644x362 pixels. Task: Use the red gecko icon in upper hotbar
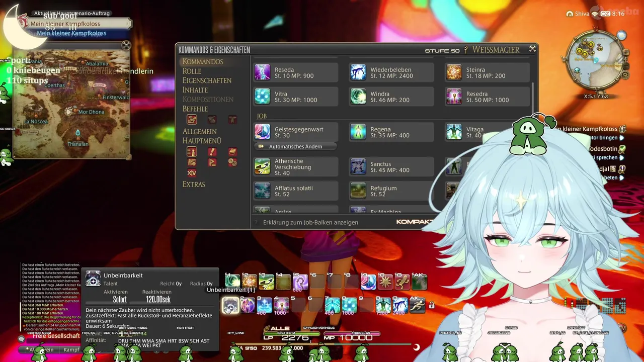point(403,282)
